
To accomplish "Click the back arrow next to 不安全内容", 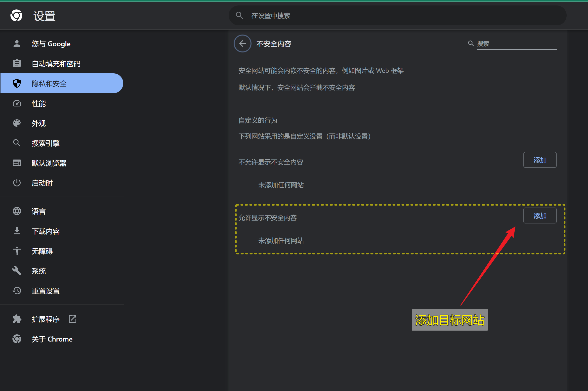I will coord(242,44).
